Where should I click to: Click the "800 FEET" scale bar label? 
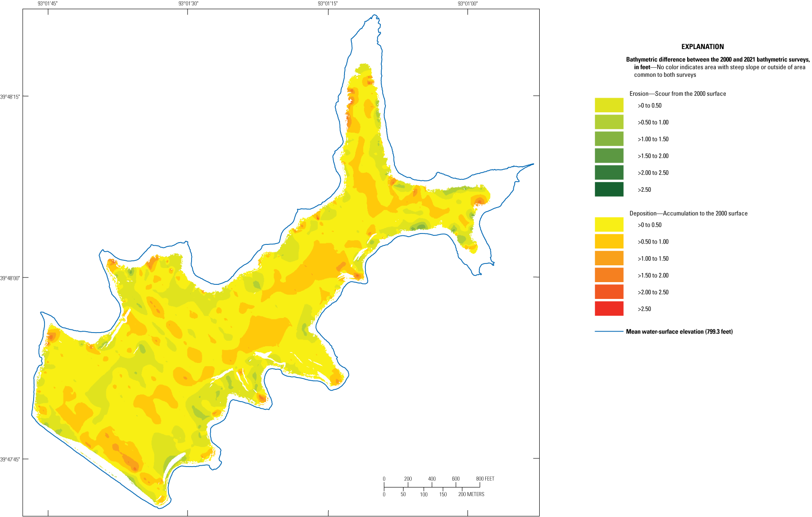click(485, 479)
